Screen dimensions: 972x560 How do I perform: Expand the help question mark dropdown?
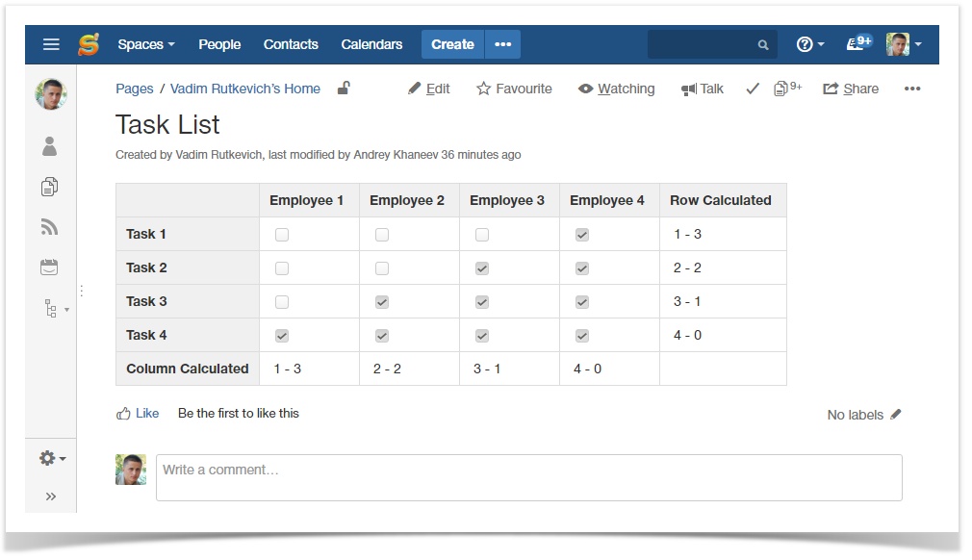pyautogui.click(x=806, y=43)
